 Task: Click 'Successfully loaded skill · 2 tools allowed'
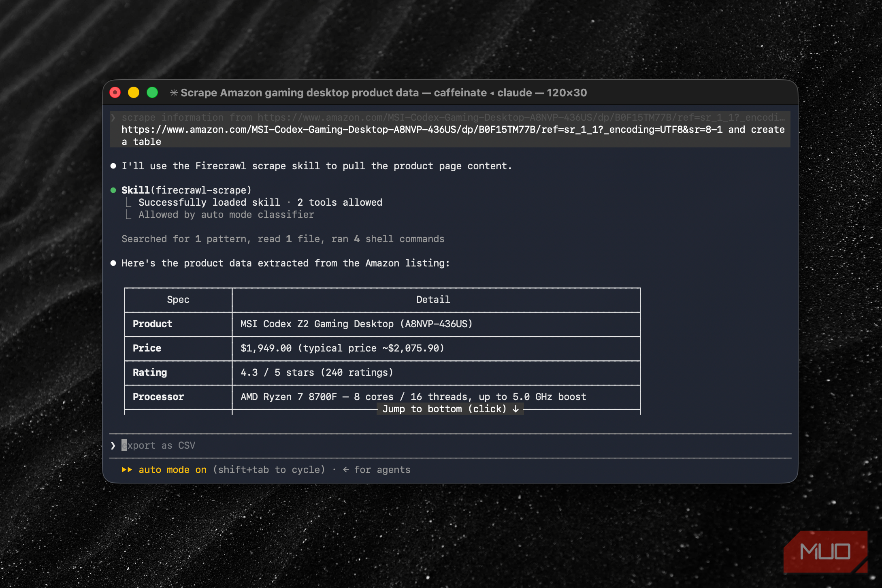[260, 202]
